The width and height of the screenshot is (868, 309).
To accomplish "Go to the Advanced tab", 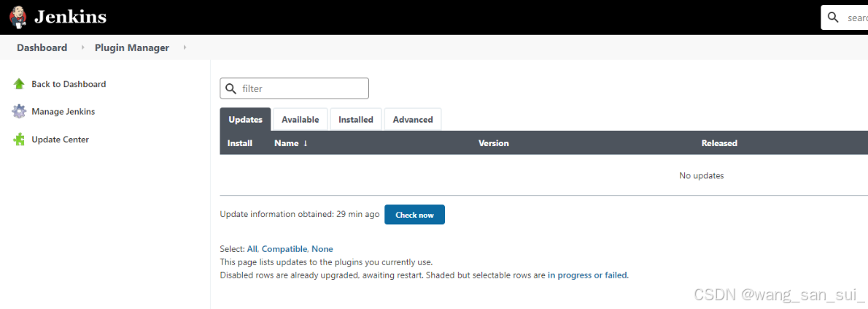I will [413, 119].
